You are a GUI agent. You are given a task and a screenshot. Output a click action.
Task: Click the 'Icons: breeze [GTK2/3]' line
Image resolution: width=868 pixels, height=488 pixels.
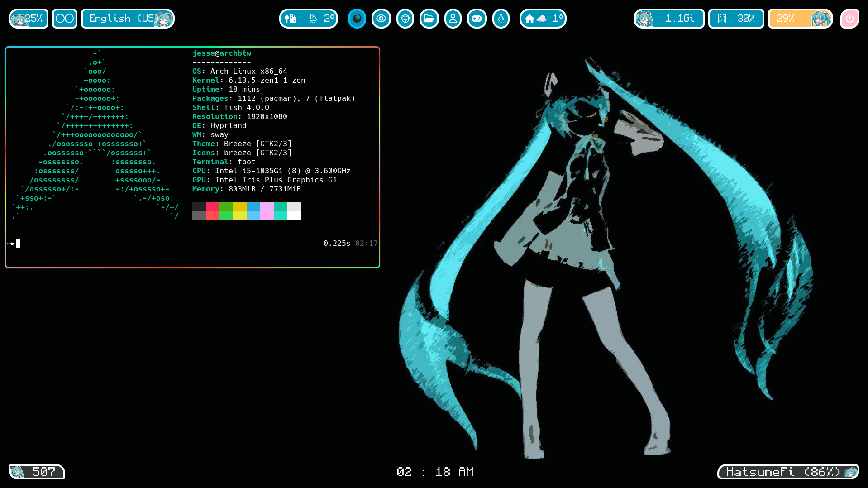tap(242, 153)
